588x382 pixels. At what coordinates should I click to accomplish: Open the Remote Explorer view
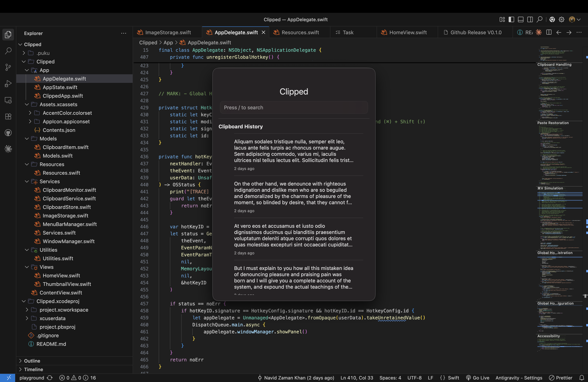pos(8,100)
